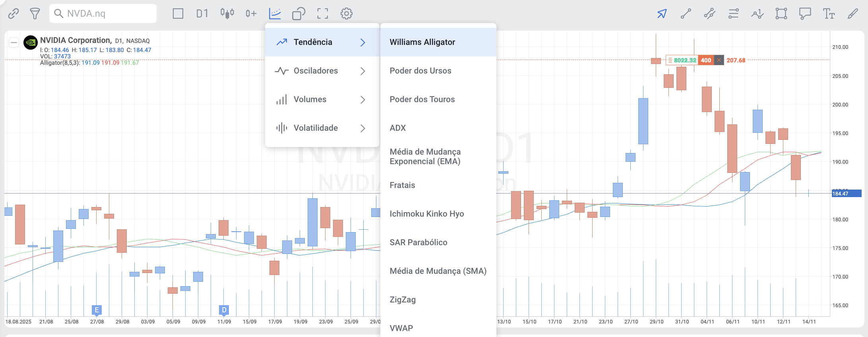This screenshot has width=868, height=337.
Task: Expand Tendência submenu chevron
Action: tap(362, 42)
